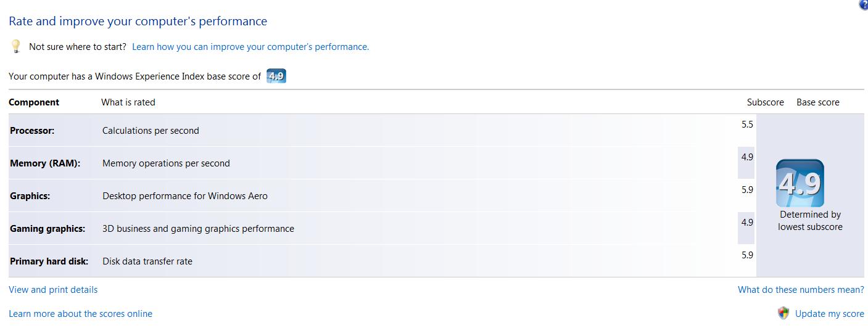Click the 'Windows Experience Index base score' sentence
The height and width of the screenshot is (328, 868).
pos(135,76)
